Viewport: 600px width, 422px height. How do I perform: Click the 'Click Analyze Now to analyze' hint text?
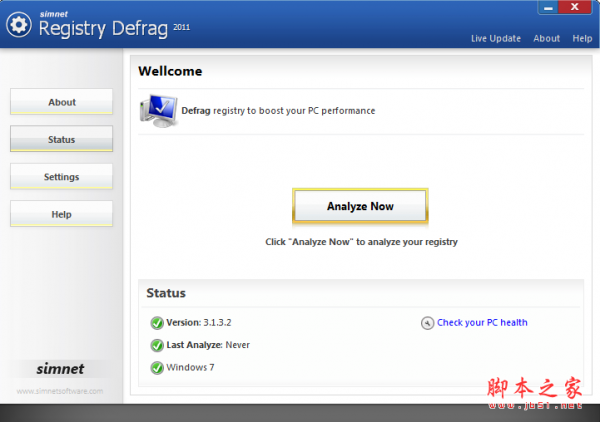tap(362, 242)
